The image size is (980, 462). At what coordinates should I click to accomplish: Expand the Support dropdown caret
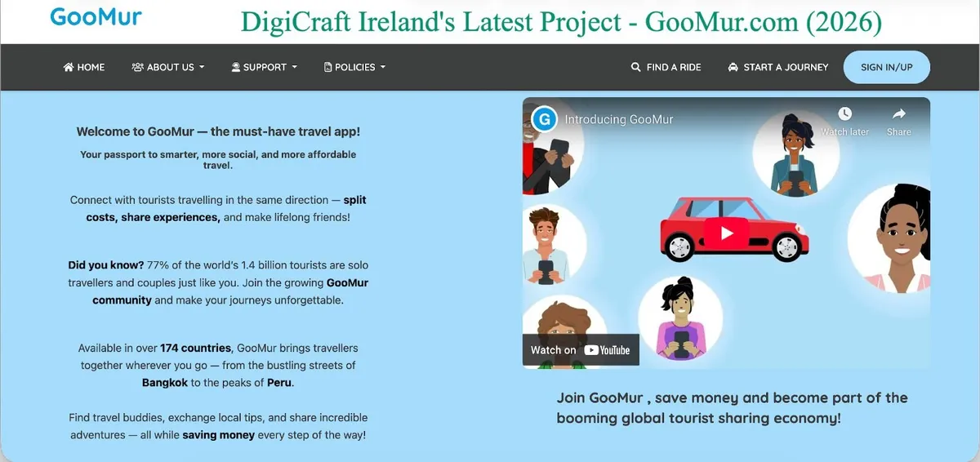[x=294, y=67]
